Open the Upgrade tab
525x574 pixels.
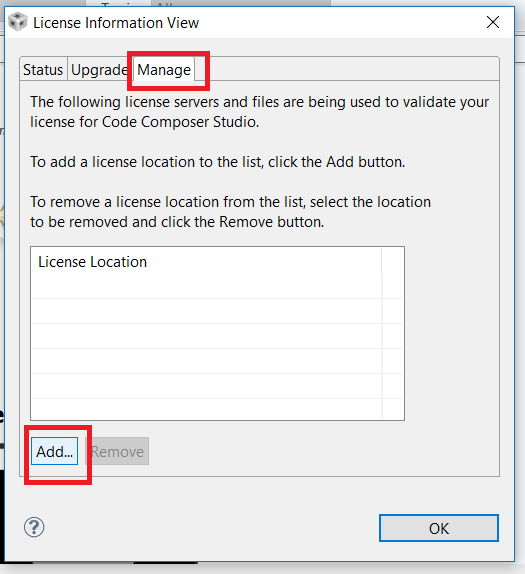[x=99, y=69]
